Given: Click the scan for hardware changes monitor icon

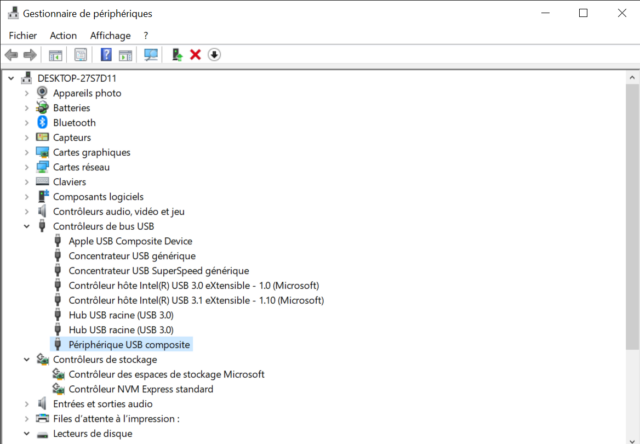Looking at the screenshot, I should 151,55.
